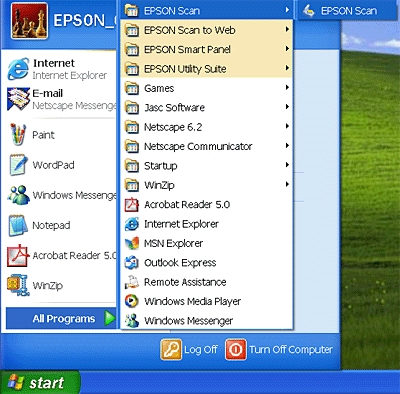Expand the Games submenu arrow
Image resolution: width=400 pixels, height=394 pixels.
pyautogui.click(x=287, y=88)
